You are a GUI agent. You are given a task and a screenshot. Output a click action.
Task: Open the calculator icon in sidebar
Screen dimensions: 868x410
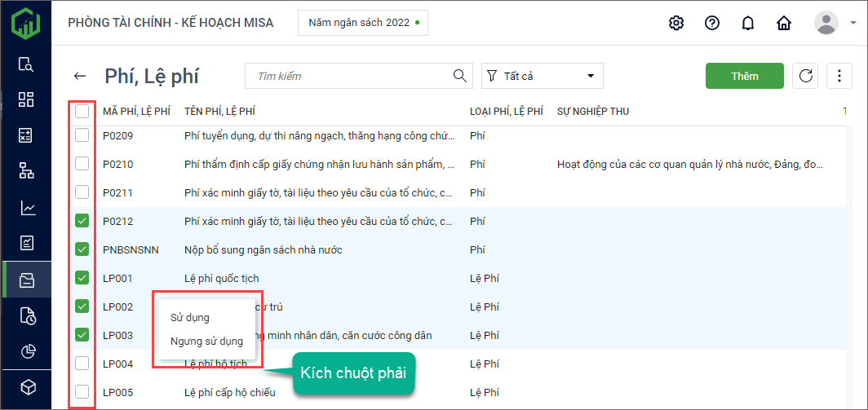26,135
